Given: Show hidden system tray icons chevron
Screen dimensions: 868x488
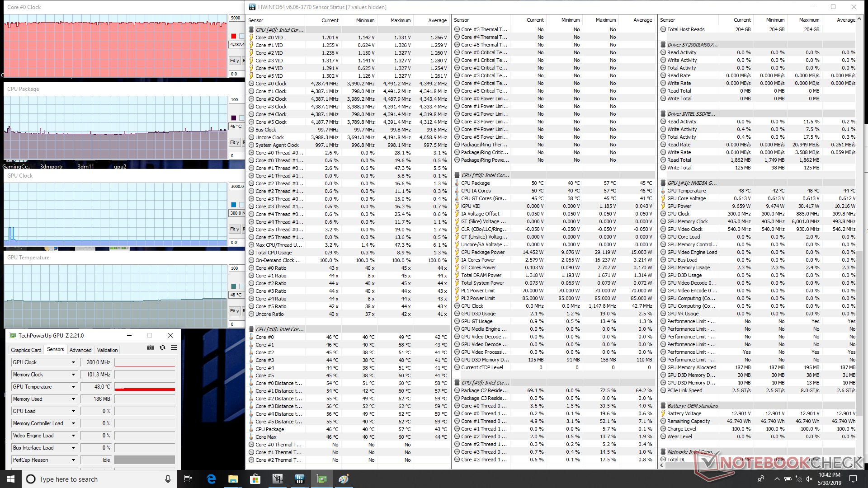Looking at the screenshot, I should click(777, 479).
